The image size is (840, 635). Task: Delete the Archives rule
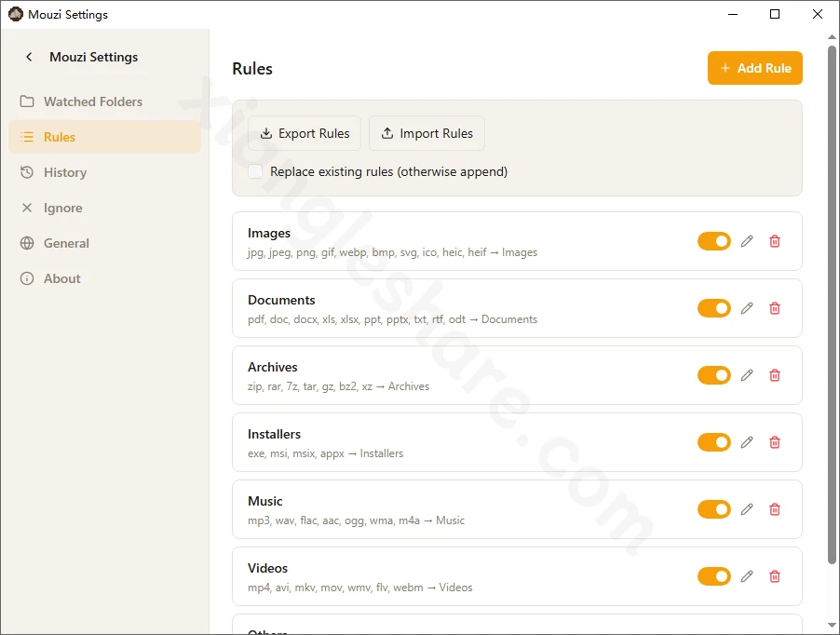pos(775,375)
